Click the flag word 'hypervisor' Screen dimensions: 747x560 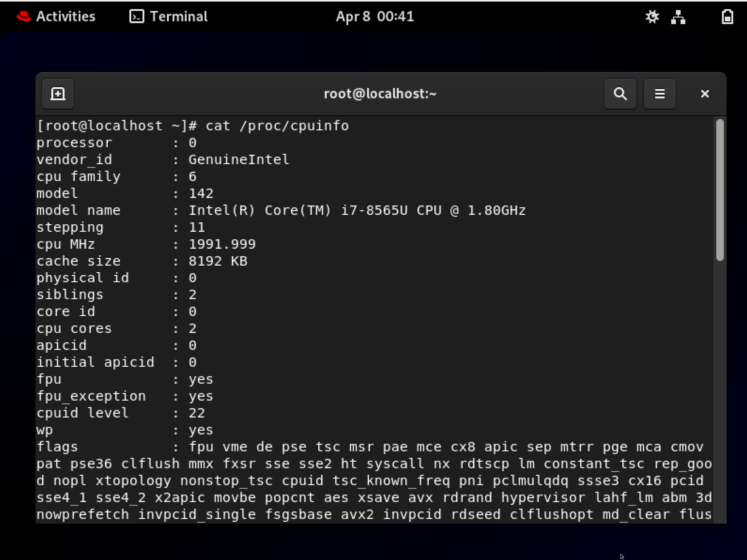coord(543,497)
